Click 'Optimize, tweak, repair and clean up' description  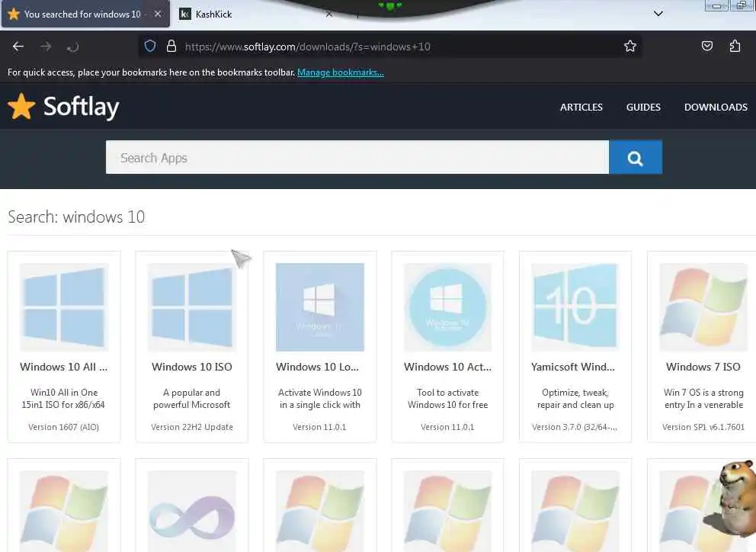[575, 399]
